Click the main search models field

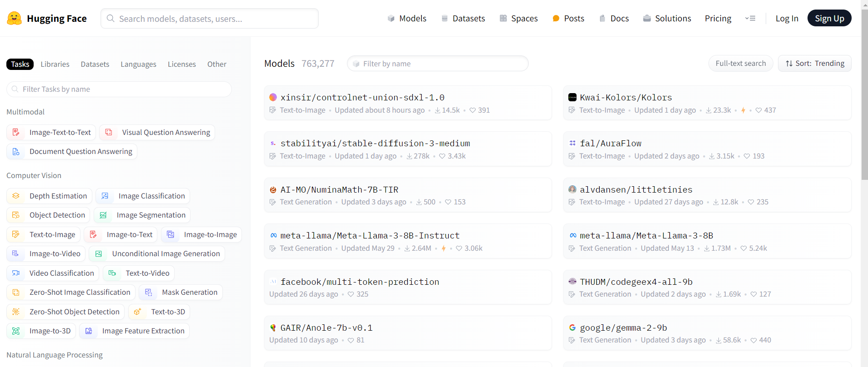[210, 19]
